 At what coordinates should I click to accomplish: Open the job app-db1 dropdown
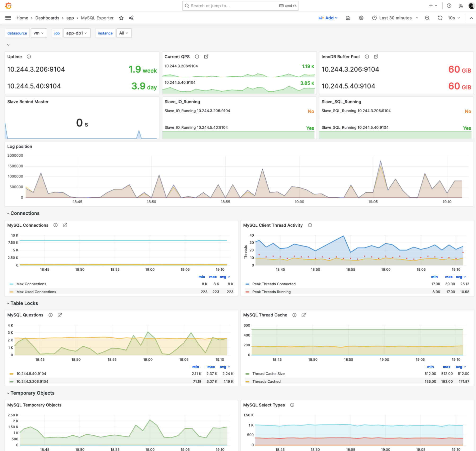coord(77,33)
